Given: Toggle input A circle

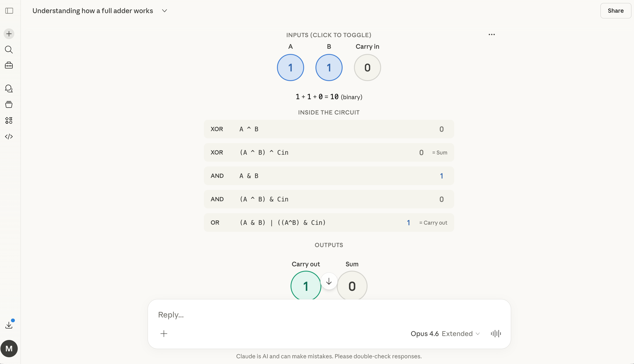Looking at the screenshot, I should [290, 68].
